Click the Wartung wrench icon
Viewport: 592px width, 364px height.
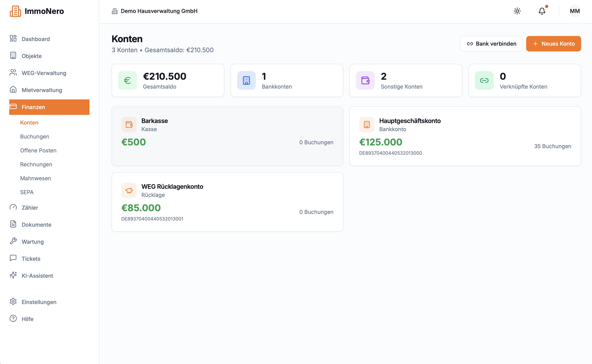13,241
